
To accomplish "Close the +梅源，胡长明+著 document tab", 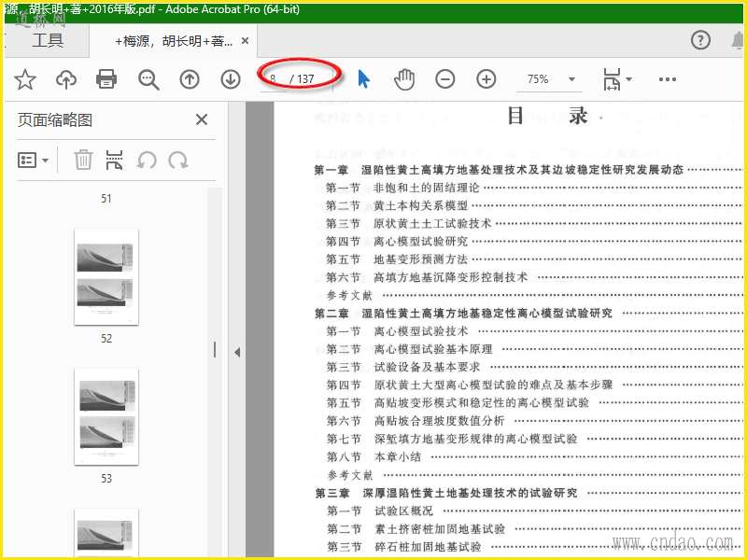I will point(245,41).
